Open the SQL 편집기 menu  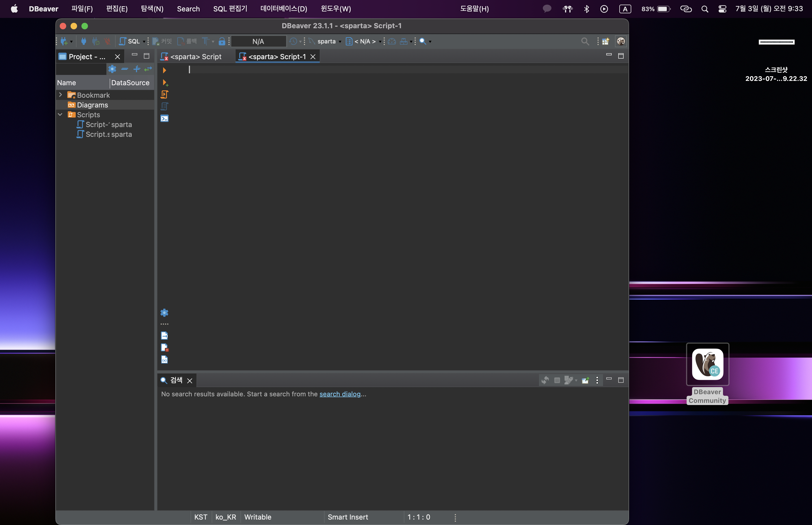(230, 8)
